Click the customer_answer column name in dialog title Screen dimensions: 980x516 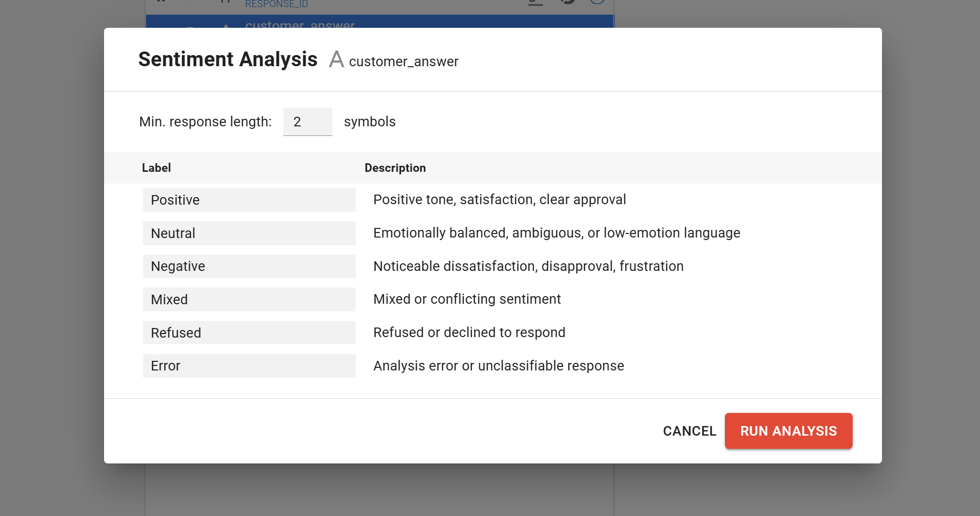tap(403, 62)
